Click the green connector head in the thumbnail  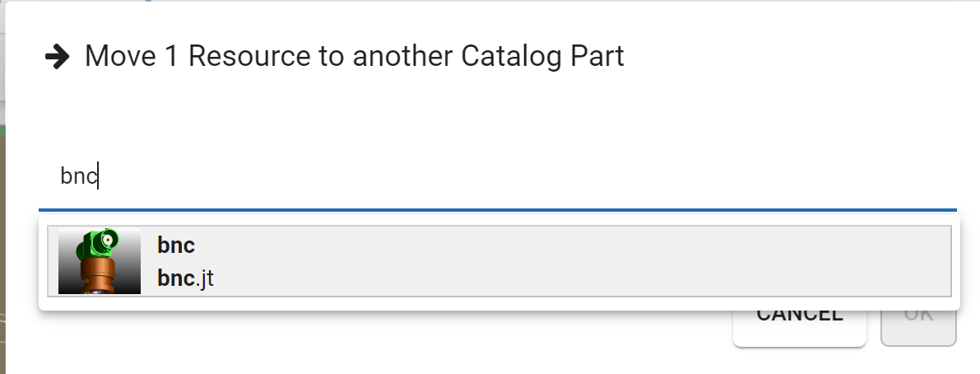pyautogui.click(x=98, y=245)
